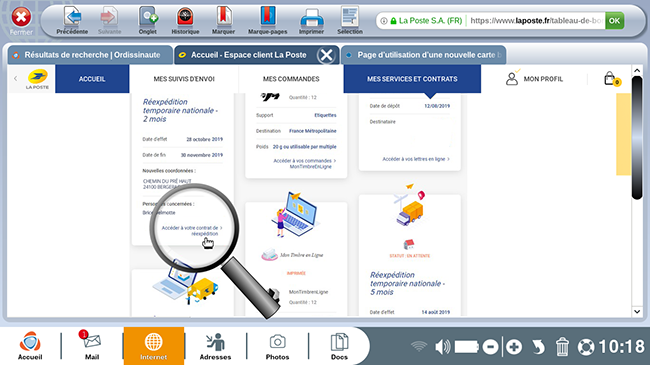Go to Accueil in the bottom dock
The image size is (650, 365).
(30, 346)
